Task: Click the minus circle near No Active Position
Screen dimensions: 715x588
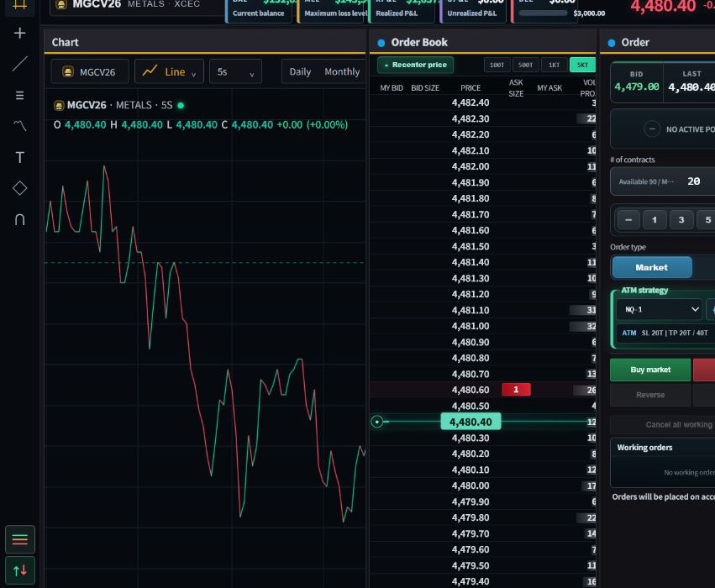Action: tap(652, 129)
